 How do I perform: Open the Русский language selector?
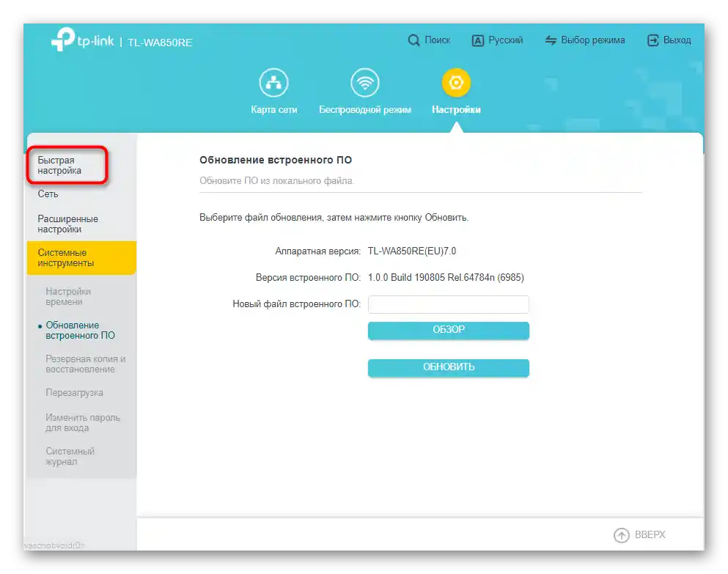click(x=505, y=40)
